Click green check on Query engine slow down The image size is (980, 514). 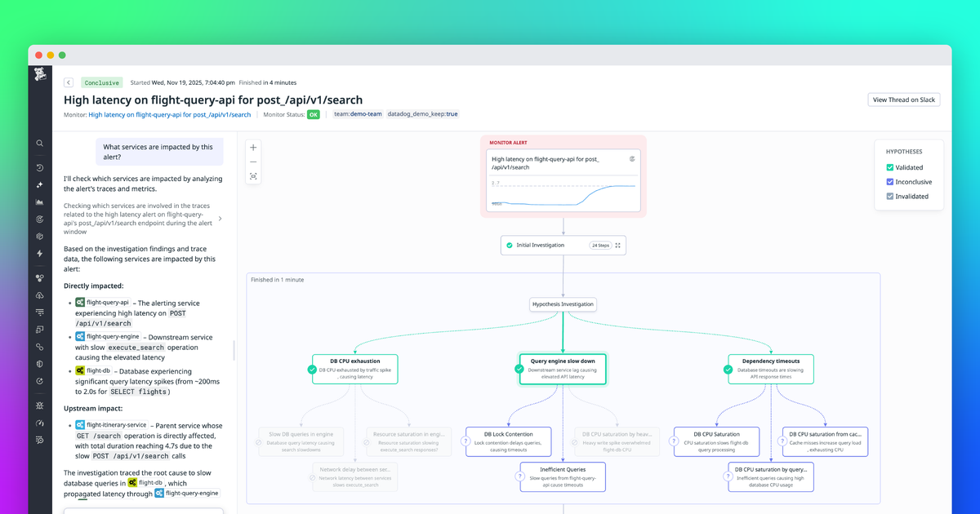click(519, 369)
